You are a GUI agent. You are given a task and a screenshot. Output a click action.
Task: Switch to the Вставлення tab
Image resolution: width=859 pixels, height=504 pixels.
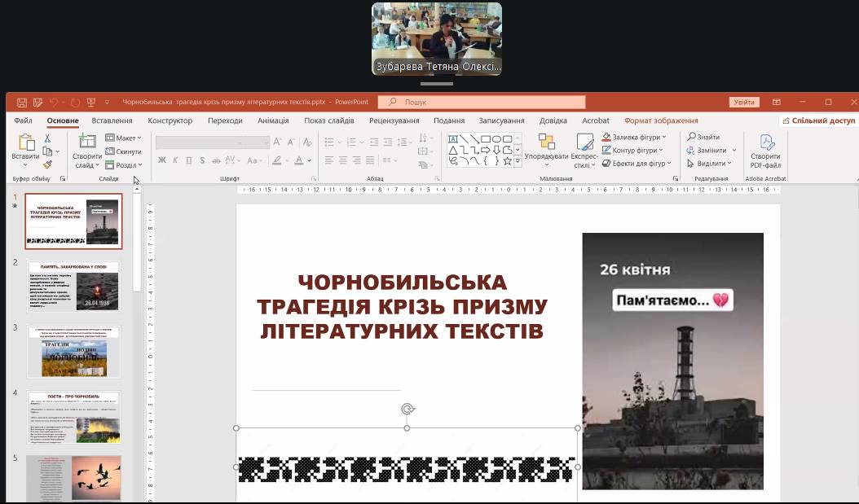[x=112, y=121]
